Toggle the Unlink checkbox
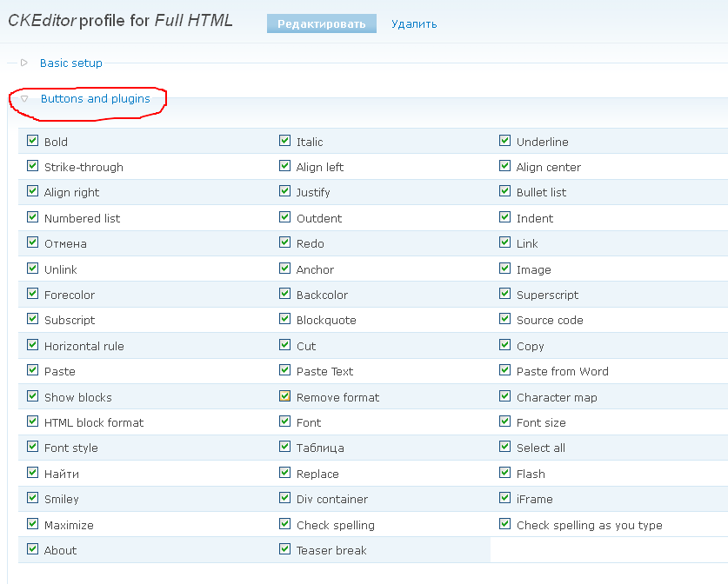 pyautogui.click(x=32, y=269)
